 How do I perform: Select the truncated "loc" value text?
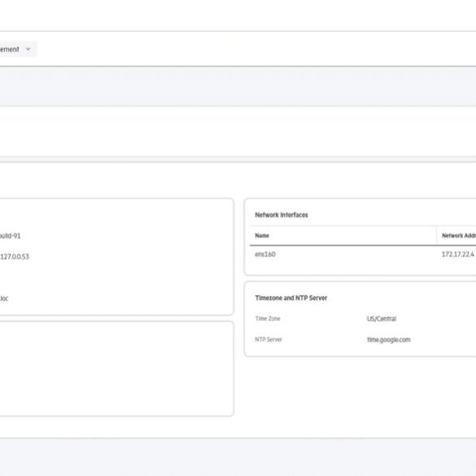(4, 299)
